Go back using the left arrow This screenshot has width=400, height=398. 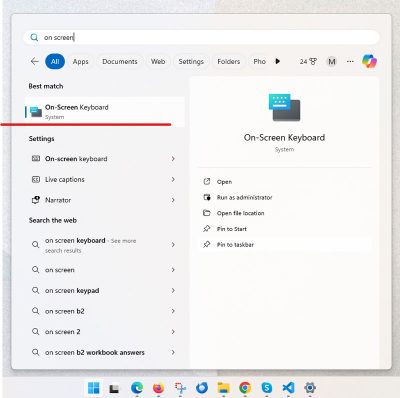(34, 61)
